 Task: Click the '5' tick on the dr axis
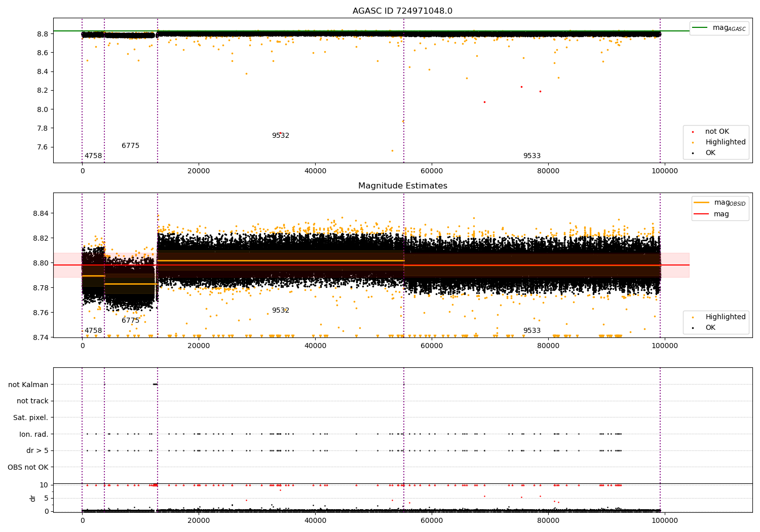pyautogui.click(x=47, y=498)
